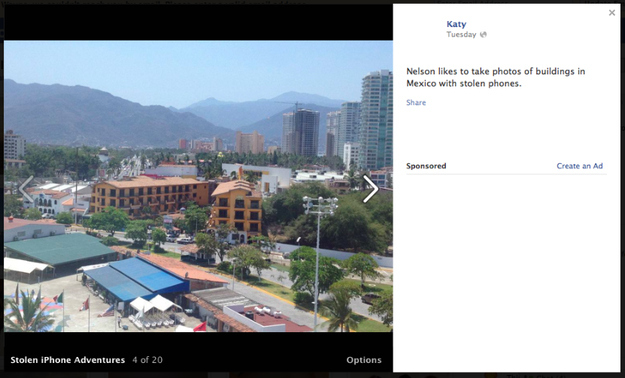Viewport: 625px width, 378px height.
Task: Click the 4 of 20 photo counter
Action: pyautogui.click(x=147, y=360)
